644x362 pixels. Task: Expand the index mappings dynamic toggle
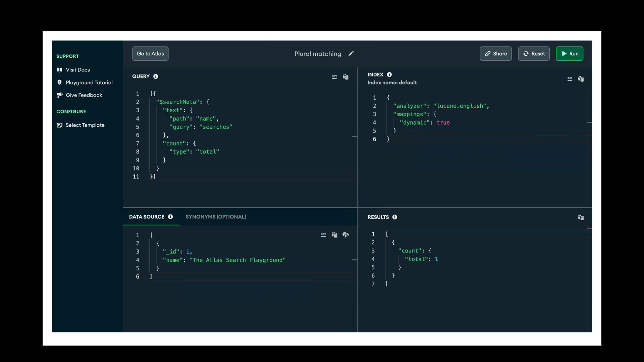click(442, 123)
